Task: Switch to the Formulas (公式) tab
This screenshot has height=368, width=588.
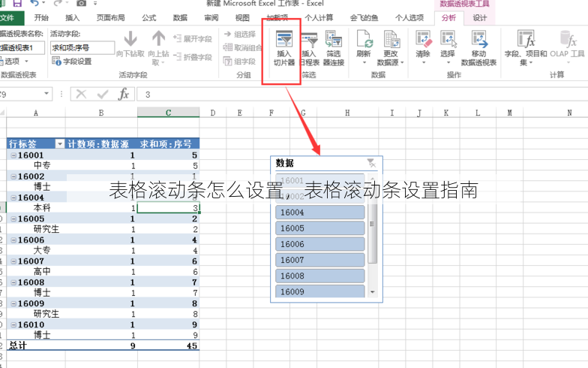Action: (148, 18)
